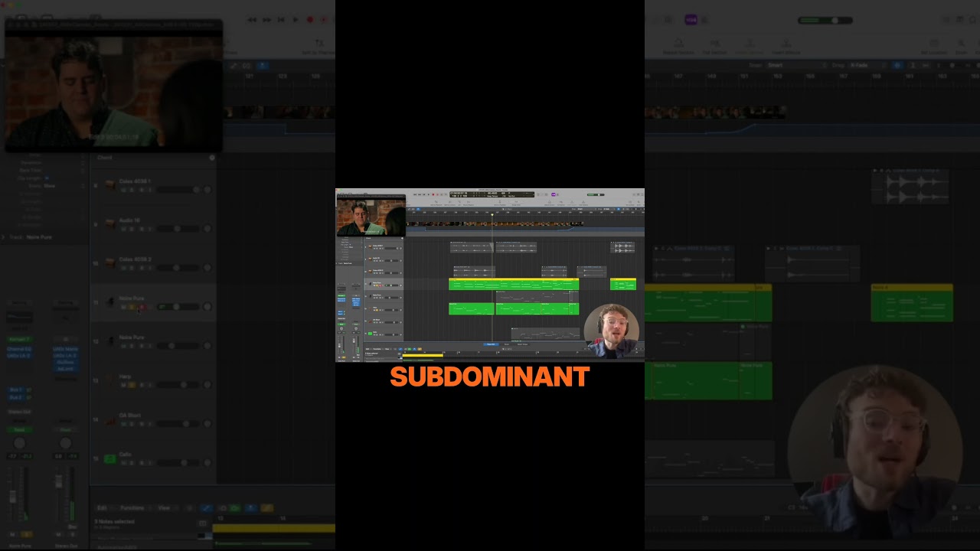980x551 pixels.
Task: Open the movie thumbnail in the center Logic window
Action: tap(371, 215)
